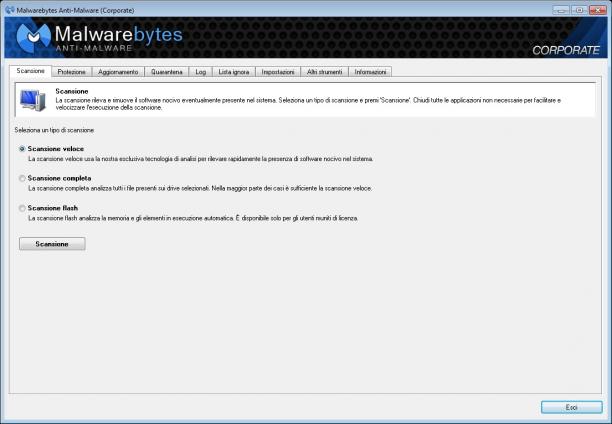Open the Quarantena tab

point(167,72)
